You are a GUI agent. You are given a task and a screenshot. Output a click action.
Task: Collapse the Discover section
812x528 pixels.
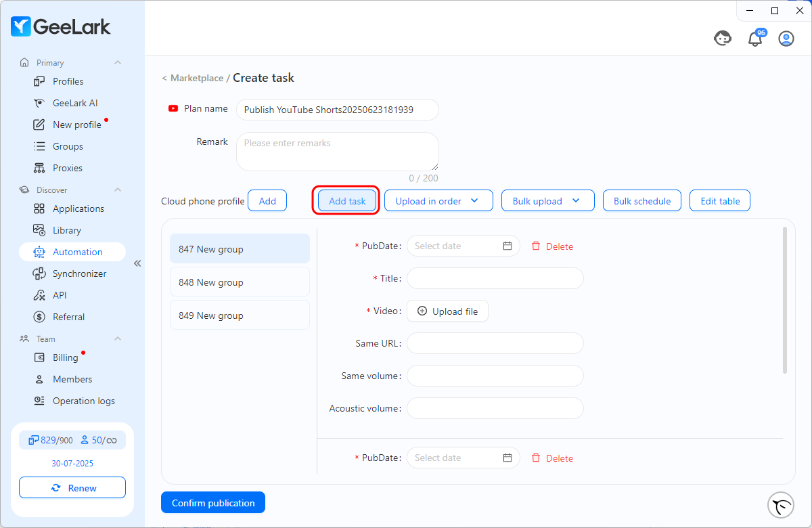coord(118,190)
